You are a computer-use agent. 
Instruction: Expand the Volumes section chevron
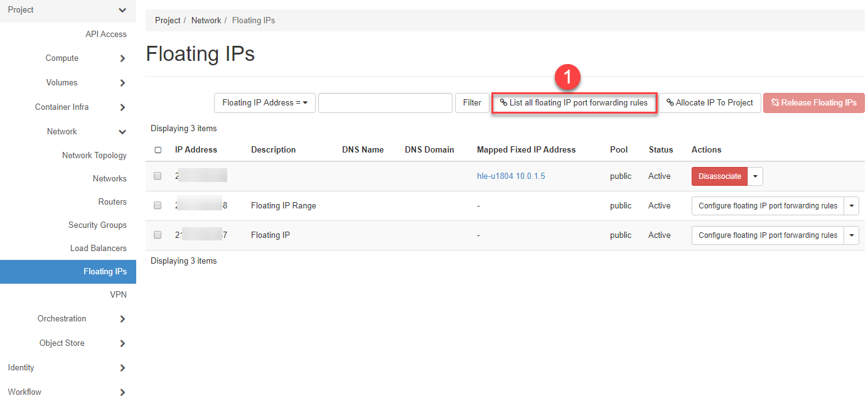pyautogui.click(x=122, y=83)
